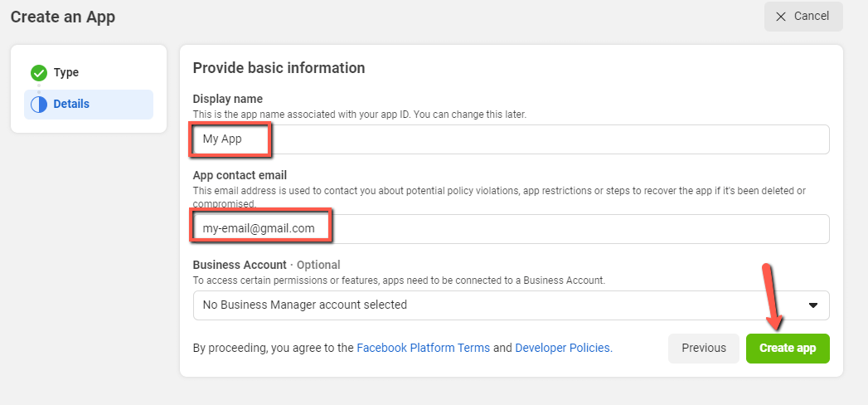This screenshot has height=405, width=868.
Task: Open the Facebook Platform Terms link
Action: 423,349
